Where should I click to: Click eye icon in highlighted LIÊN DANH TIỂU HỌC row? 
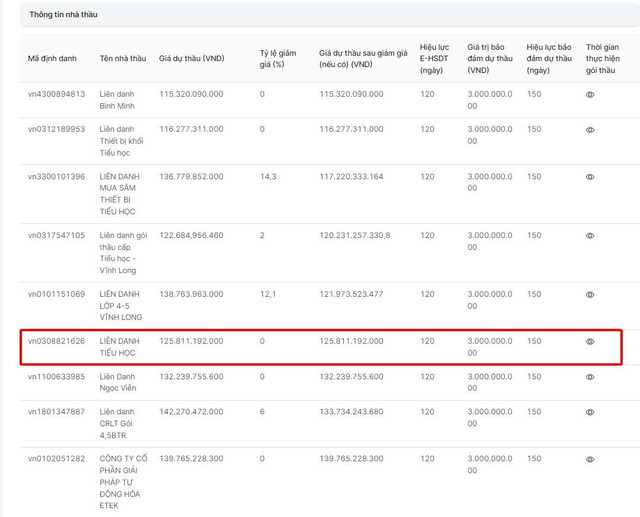point(590,342)
